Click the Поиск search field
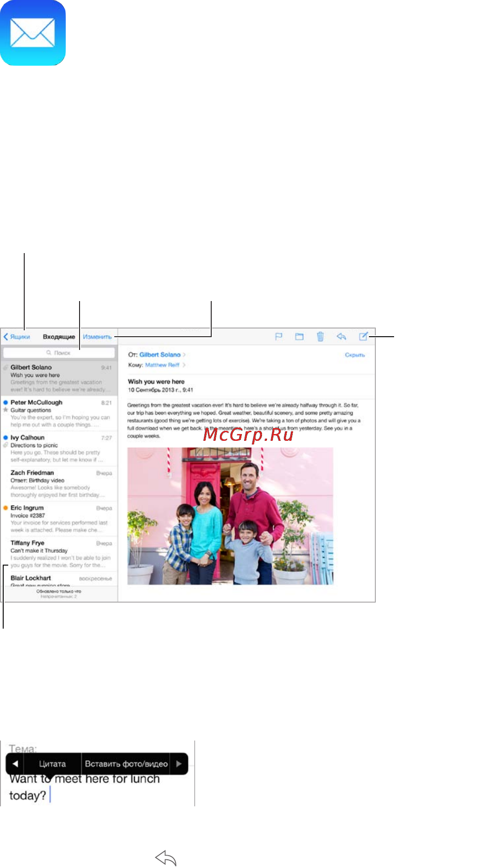 point(59,353)
